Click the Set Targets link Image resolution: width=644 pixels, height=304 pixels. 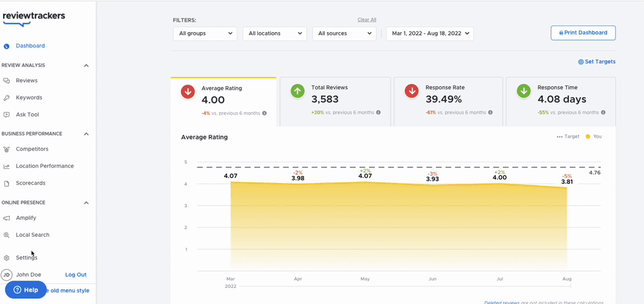pyautogui.click(x=597, y=62)
